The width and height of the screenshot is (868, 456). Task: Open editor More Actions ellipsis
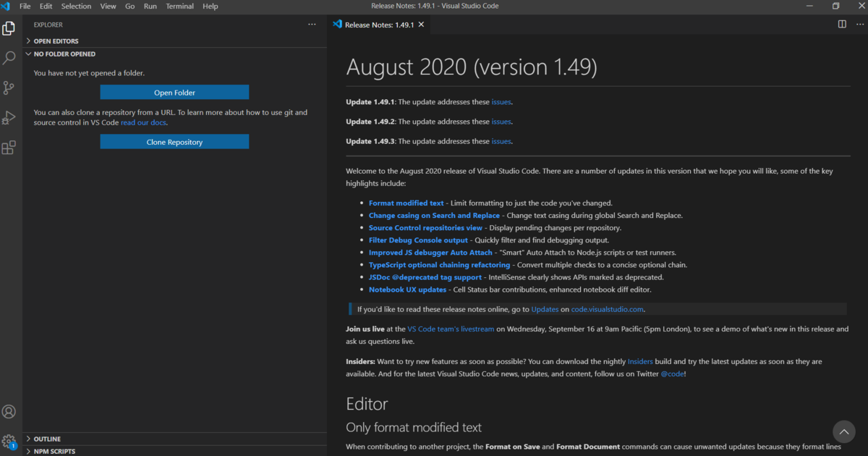click(x=858, y=24)
